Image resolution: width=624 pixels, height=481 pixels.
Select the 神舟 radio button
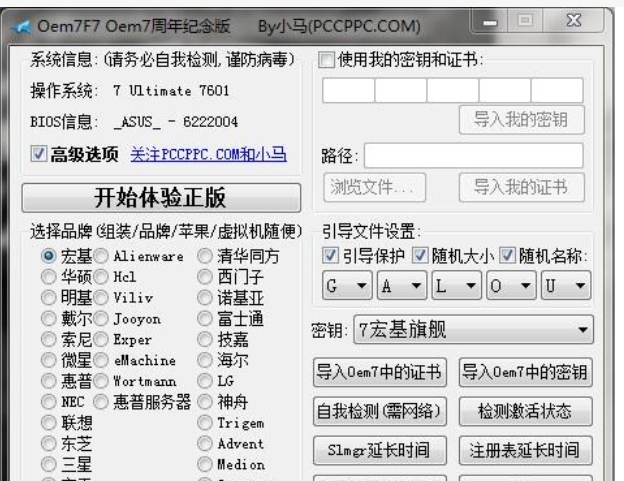click(x=205, y=402)
